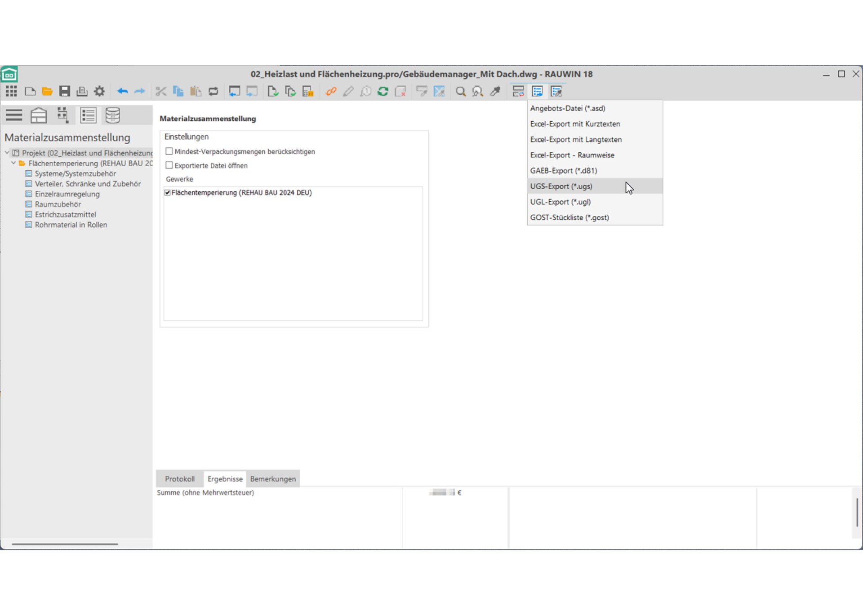863x616 pixels.
Task: Switch to the Protokoll tab
Action: (179, 479)
